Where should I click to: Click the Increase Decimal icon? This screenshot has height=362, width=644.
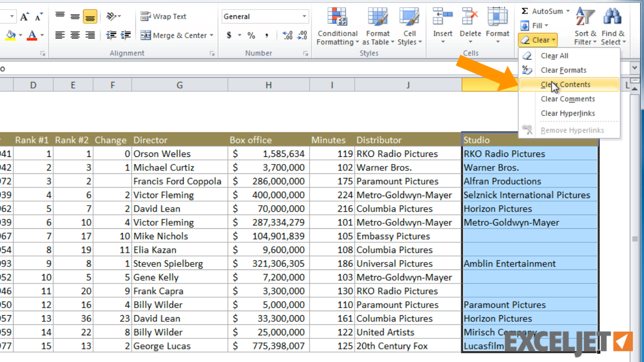(x=287, y=35)
